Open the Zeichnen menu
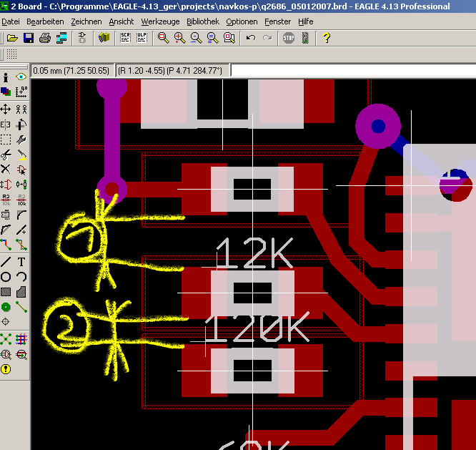The width and height of the screenshot is (476, 450). pos(86,21)
